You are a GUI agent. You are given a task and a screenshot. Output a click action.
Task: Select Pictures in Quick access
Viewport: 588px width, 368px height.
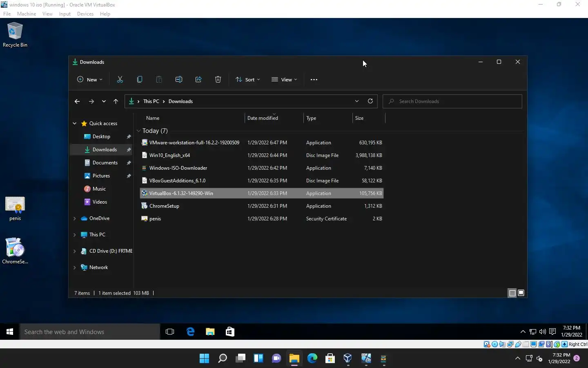click(101, 176)
